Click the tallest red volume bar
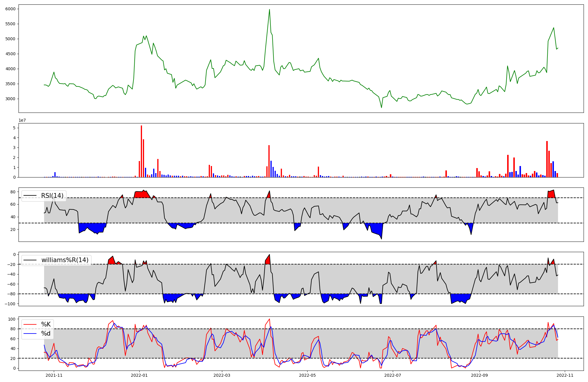This screenshot has width=588, height=382. tap(141, 151)
